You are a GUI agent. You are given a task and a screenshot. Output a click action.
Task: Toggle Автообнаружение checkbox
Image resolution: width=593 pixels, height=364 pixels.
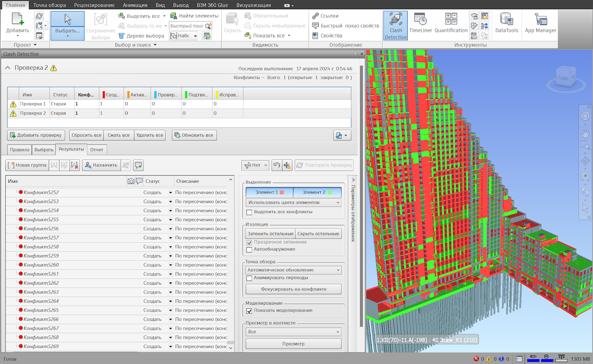tap(249, 249)
